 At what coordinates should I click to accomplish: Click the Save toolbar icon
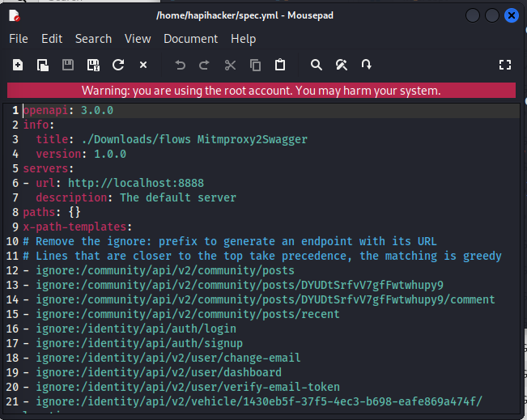(x=68, y=65)
